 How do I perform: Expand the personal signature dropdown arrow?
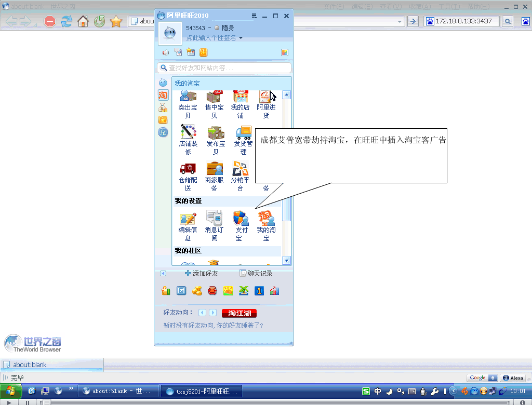point(241,38)
